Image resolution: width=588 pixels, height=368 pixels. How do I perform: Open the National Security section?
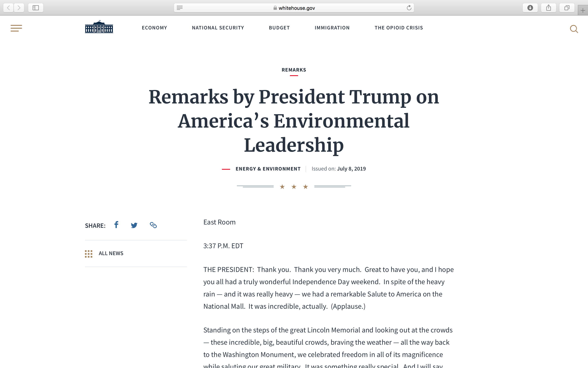click(x=218, y=28)
